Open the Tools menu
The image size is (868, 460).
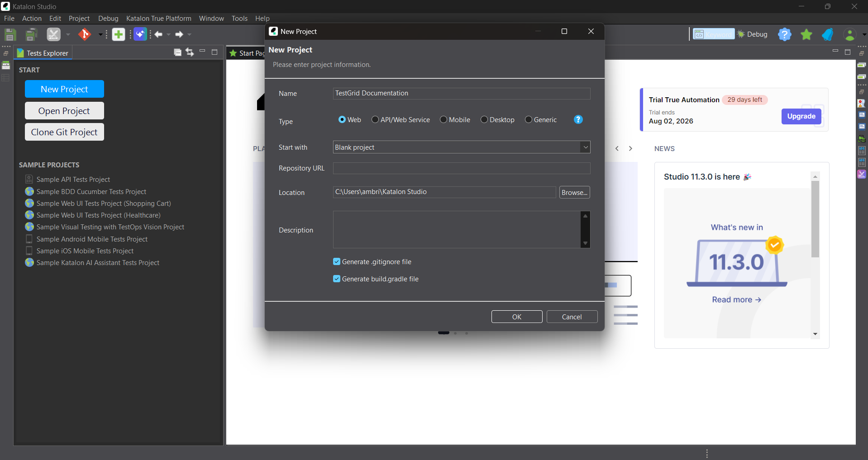pyautogui.click(x=239, y=19)
